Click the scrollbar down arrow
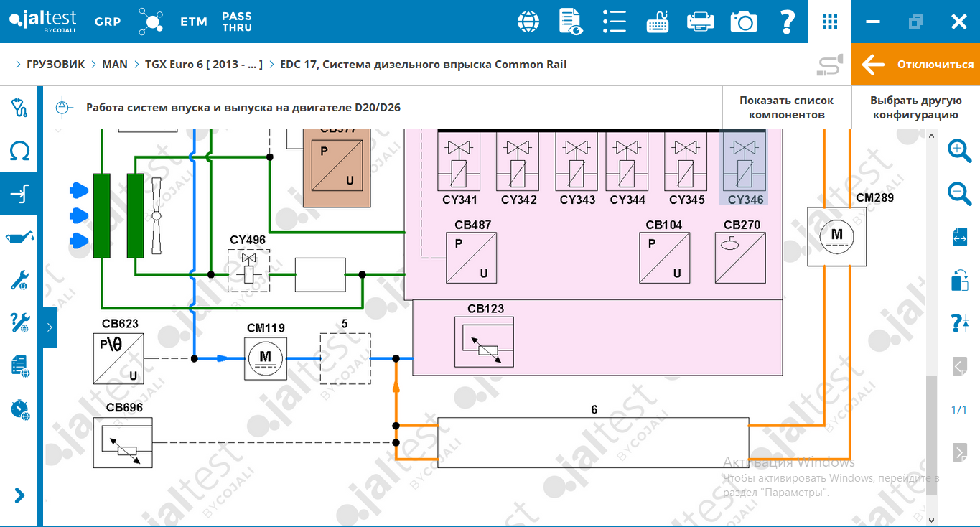The height and width of the screenshot is (527, 980). tap(932, 521)
